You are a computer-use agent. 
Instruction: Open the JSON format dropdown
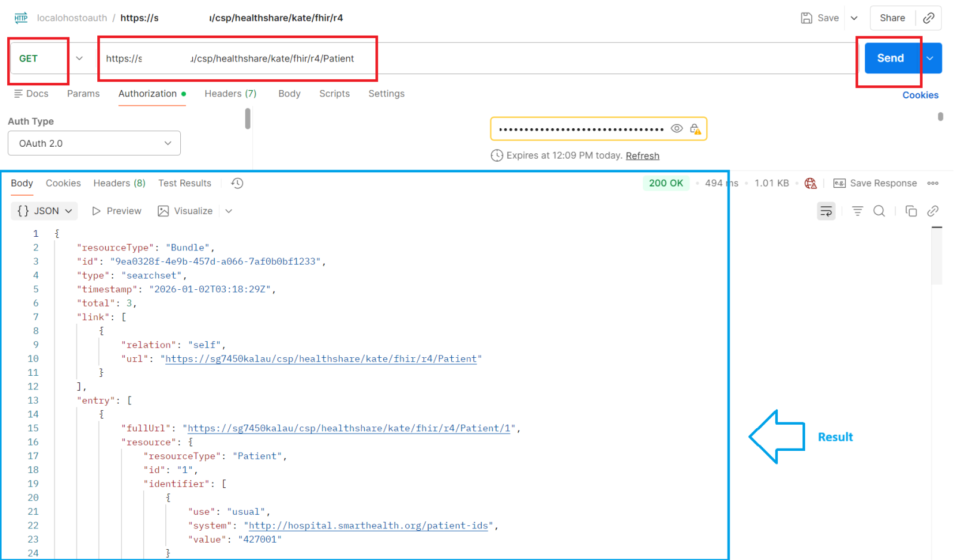click(x=45, y=211)
